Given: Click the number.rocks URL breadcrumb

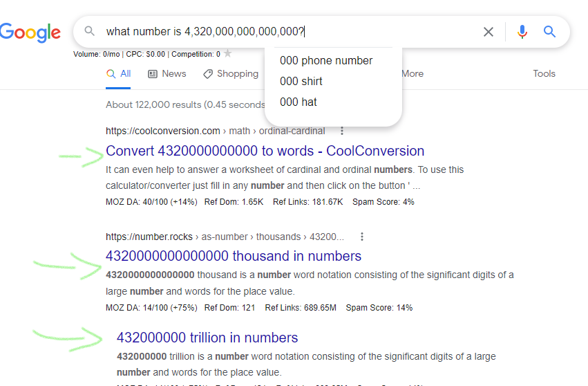Looking at the screenshot, I should [225, 237].
